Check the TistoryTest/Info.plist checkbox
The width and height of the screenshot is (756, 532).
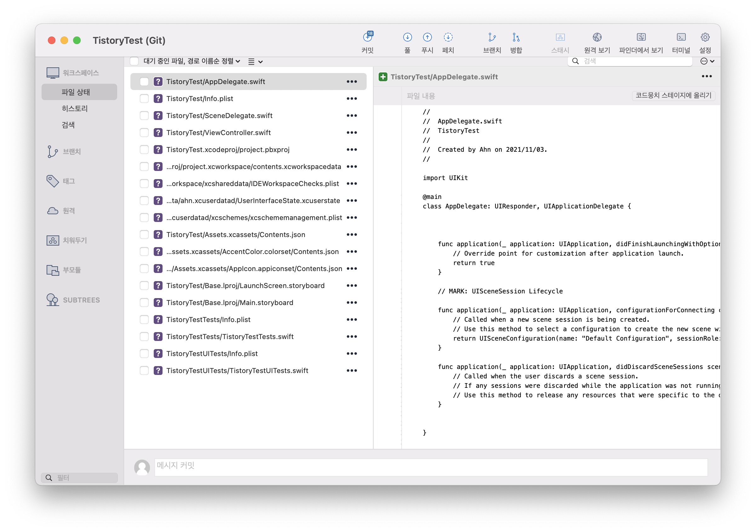[x=144, y=99]
